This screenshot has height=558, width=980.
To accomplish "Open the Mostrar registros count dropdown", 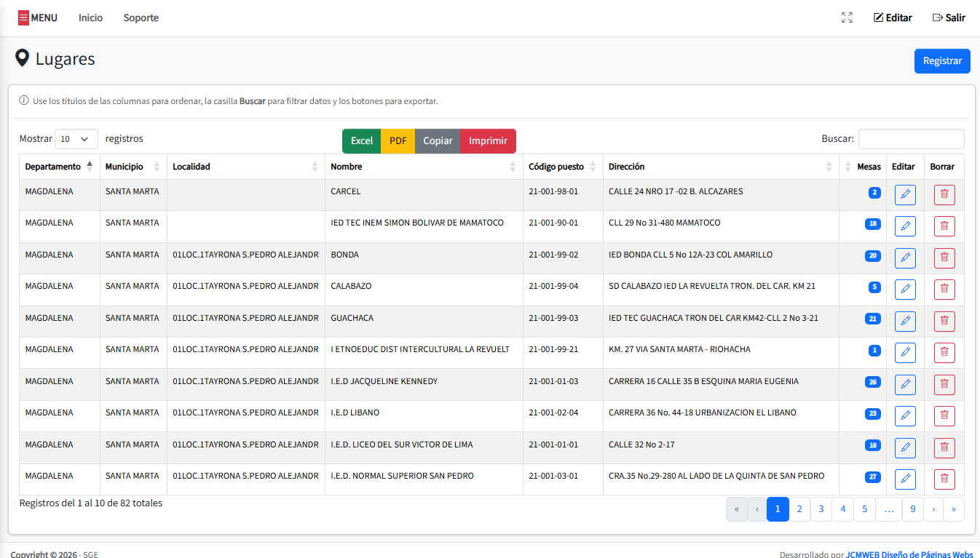I will click(76, 139).
